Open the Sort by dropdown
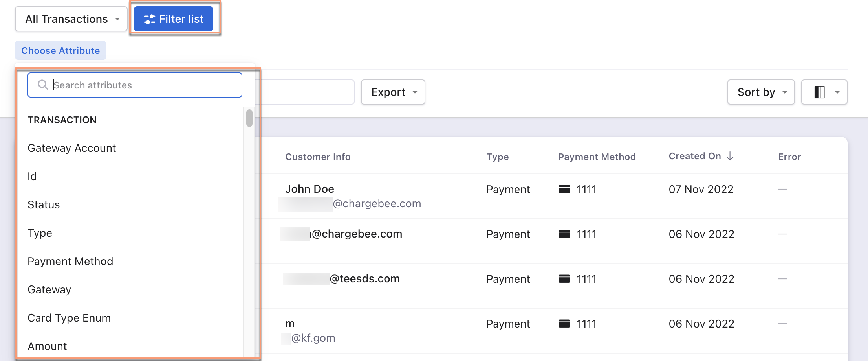 (761, 92)
